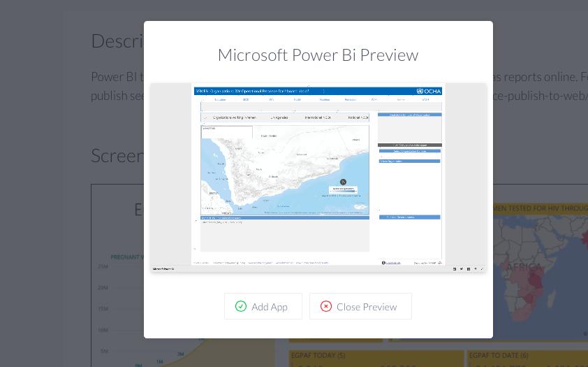Select the Education sector tab

tap(220, 100)
